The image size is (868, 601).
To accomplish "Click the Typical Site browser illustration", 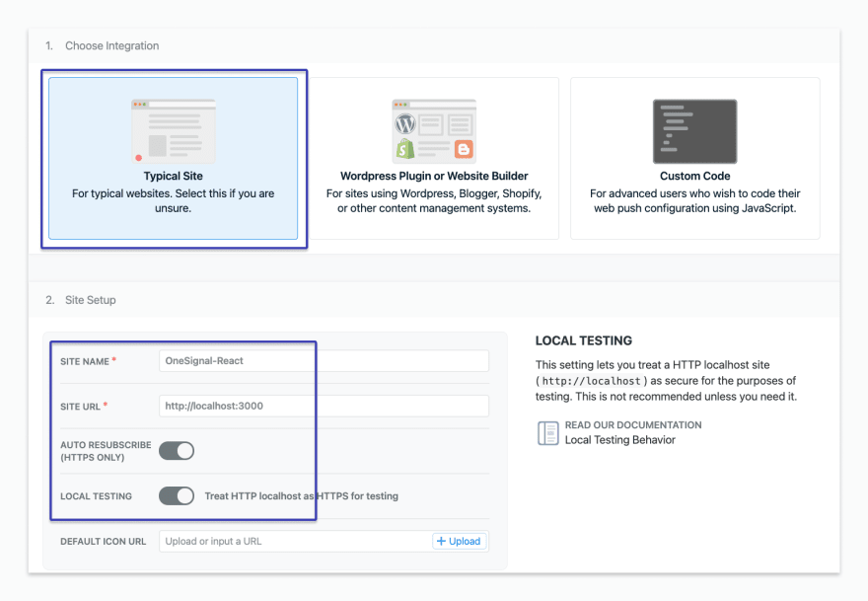I will [174, 131].
